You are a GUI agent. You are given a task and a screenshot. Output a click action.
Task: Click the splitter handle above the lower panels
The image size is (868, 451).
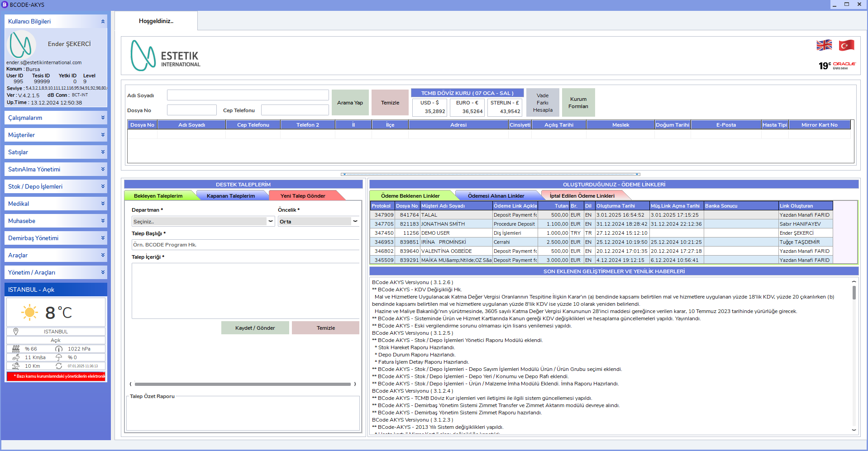click(491, 174)
